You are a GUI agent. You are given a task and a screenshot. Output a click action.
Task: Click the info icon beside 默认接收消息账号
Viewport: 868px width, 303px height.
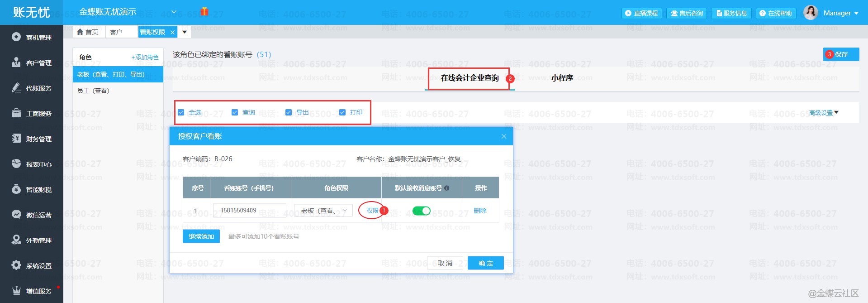click(x=447, y=188)
